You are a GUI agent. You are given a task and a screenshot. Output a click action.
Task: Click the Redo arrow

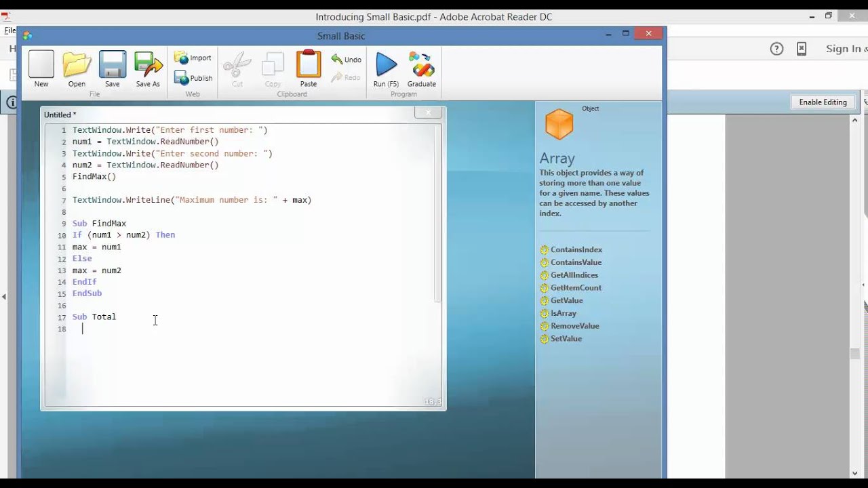pyautogui.click(x=347, y=77)
